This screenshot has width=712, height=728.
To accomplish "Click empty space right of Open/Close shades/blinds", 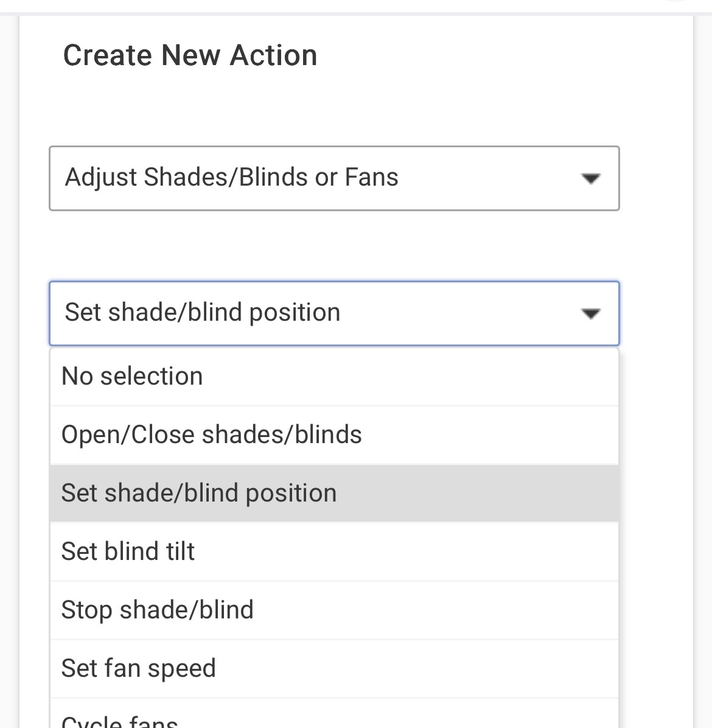I will tap(487, 435).
